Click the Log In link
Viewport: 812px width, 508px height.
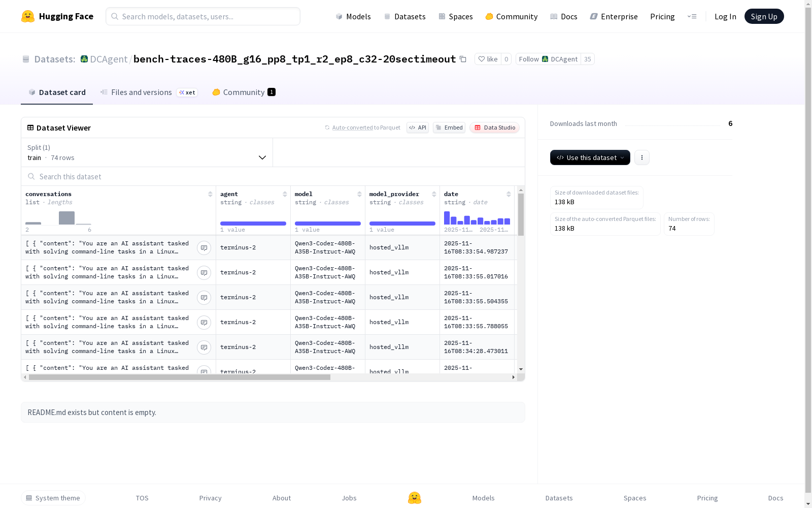[725, 16]
